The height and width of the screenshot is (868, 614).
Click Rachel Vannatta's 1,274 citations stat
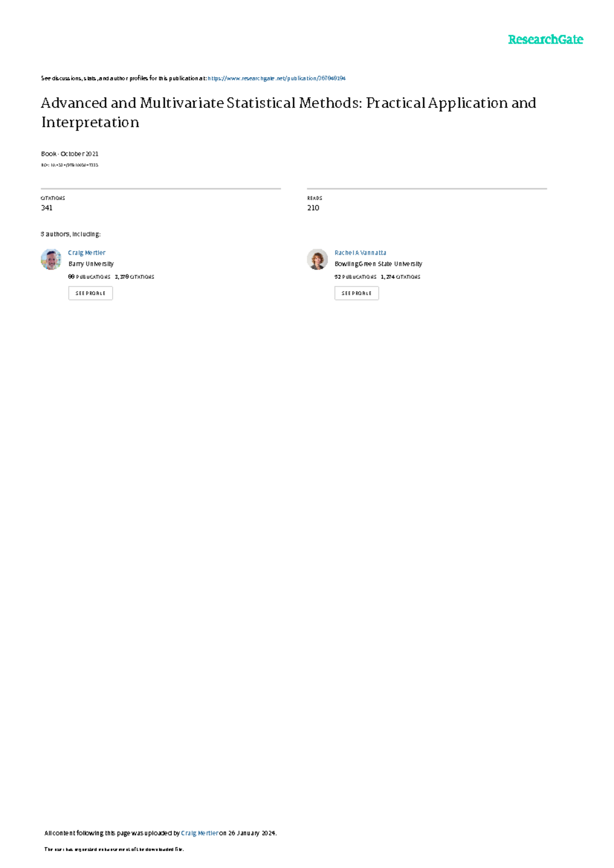tap(401, 277)
